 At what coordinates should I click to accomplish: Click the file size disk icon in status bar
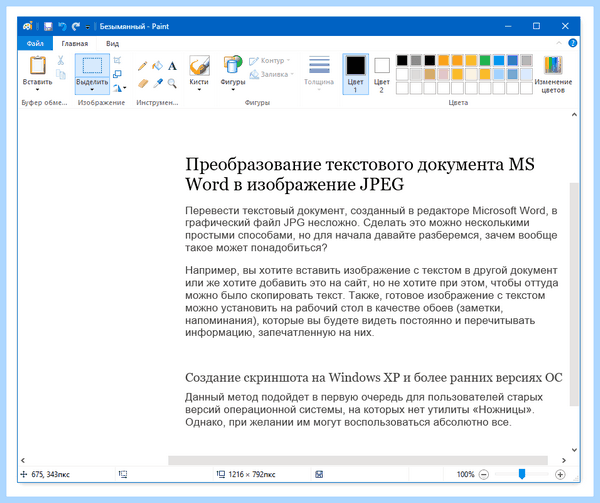pos(319,474)
